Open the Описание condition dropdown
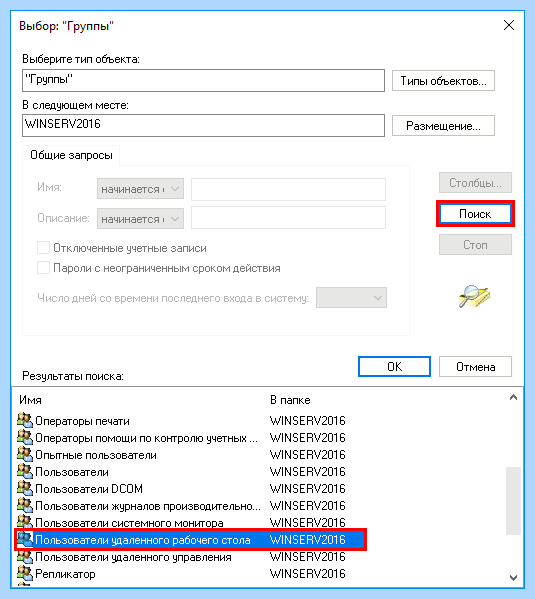This screenshot has width=535, height=599. point(140,219)
